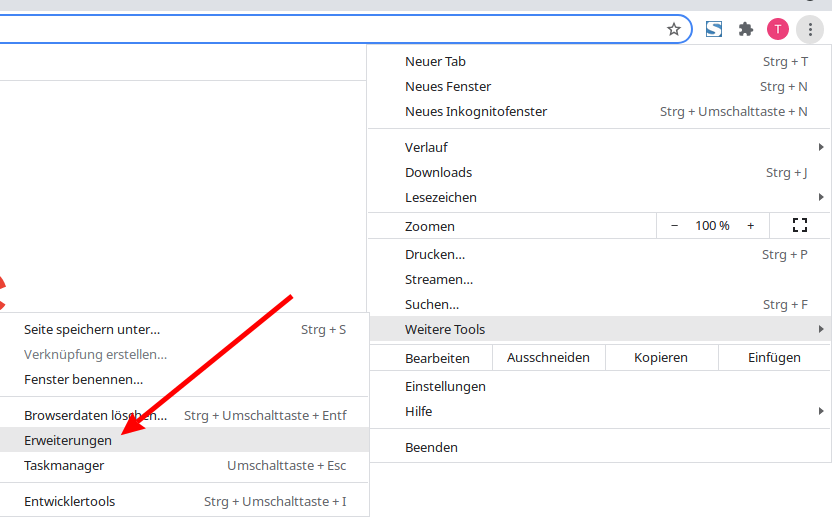The height and width of the screenshot is (518, 832).
Task: Open Einstellungen from the menu
Action: coord(445,386)
